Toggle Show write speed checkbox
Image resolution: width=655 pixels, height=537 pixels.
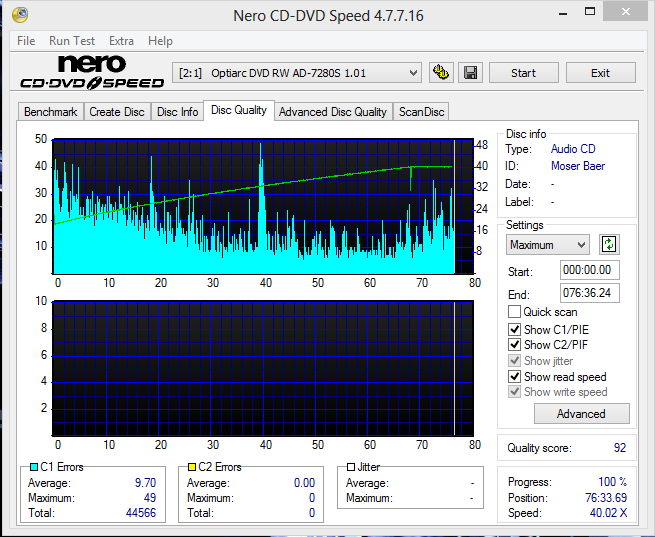tap(514, 392)
